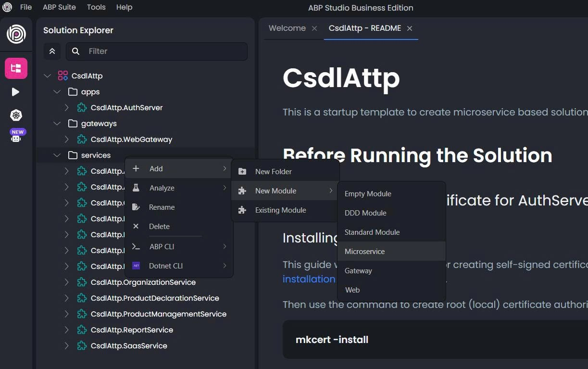Open the ABP CLI submenu

[179, 246]
